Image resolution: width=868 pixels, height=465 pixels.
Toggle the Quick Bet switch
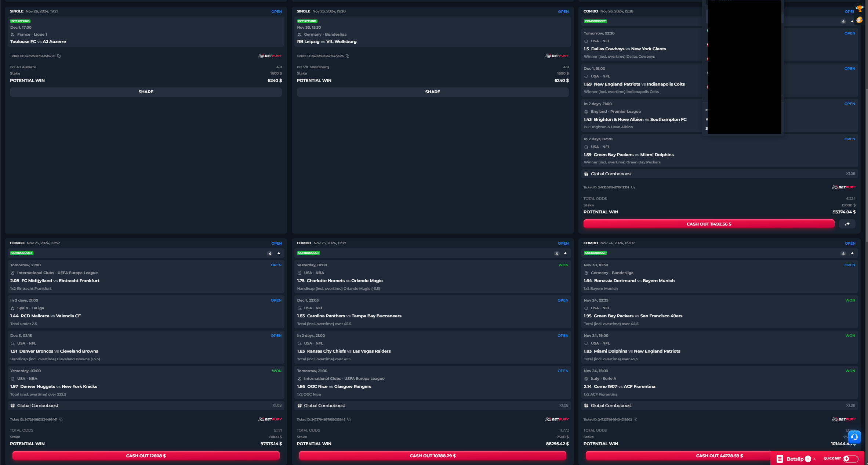850,459
